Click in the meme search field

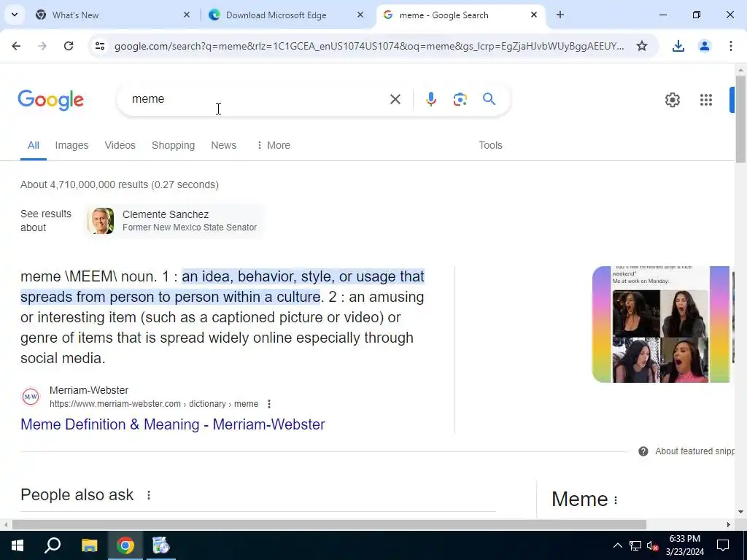[x=252, y=99]
